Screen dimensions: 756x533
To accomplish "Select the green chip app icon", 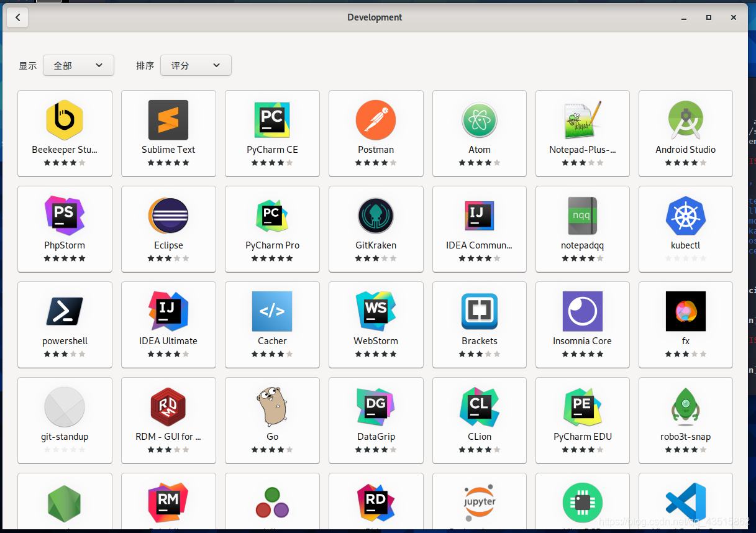I will click(583, 503).
